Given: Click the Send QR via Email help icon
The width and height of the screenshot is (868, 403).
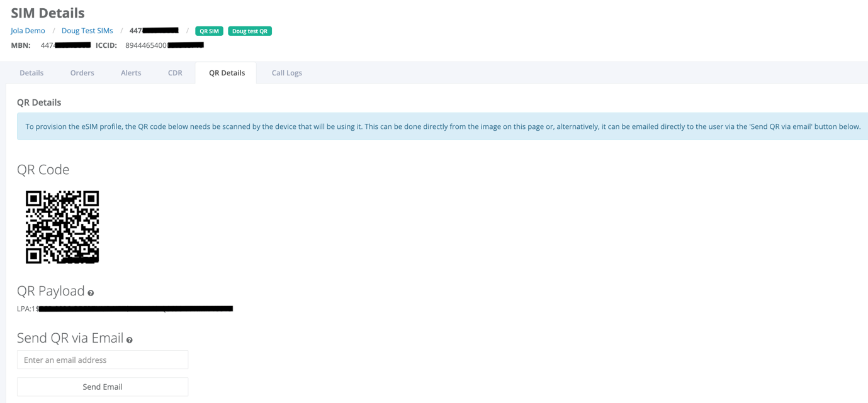Looking at the screenshot, I should pyautogui.click(x=130, y=340).
